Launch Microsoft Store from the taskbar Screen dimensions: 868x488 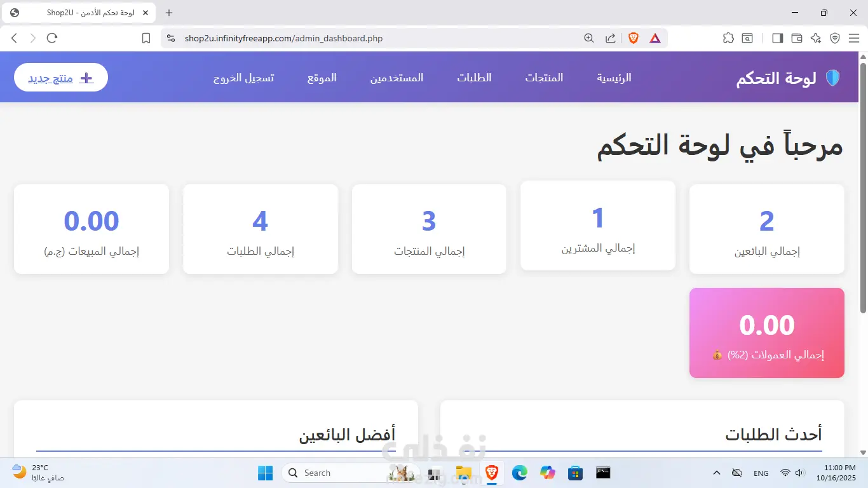pos(576,473)
